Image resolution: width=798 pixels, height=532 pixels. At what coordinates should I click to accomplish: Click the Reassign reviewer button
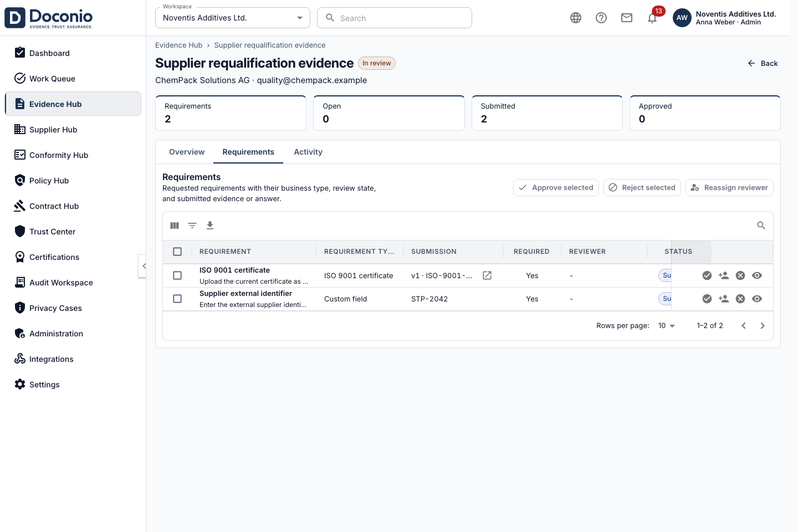pyautogui.click(x=729, y=188)
